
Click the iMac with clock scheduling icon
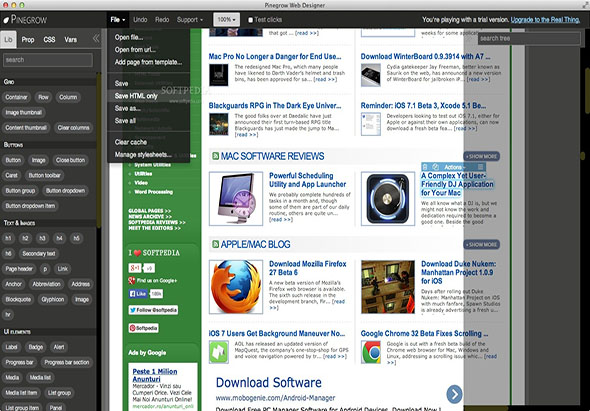[236, 198]
